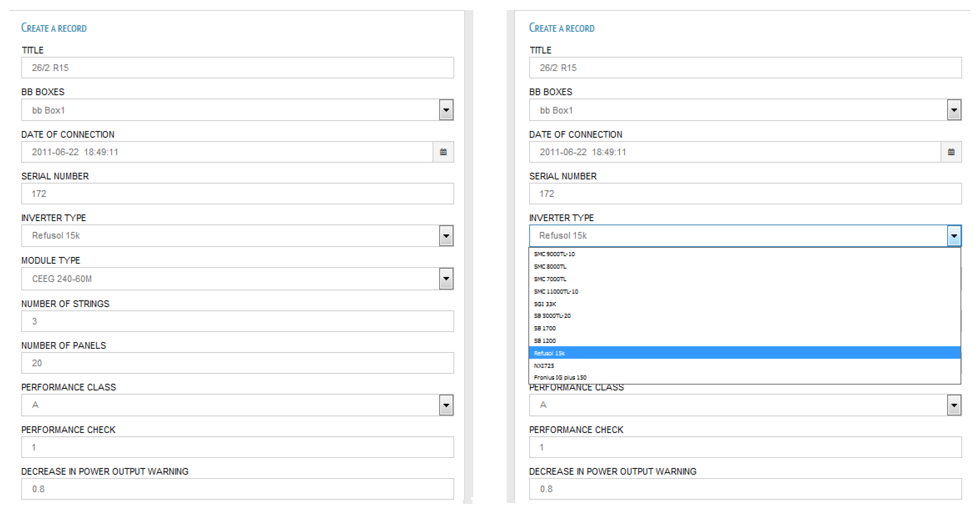
Task: Open right BB Boxes dropdown arrow
Action: (954, 110)
